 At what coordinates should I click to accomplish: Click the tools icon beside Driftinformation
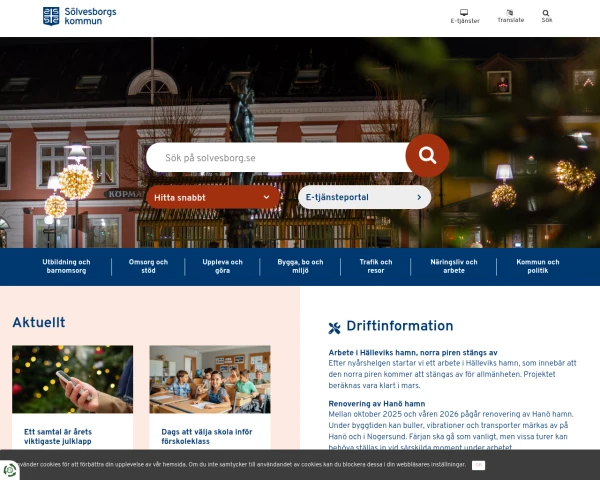point(334,327)
